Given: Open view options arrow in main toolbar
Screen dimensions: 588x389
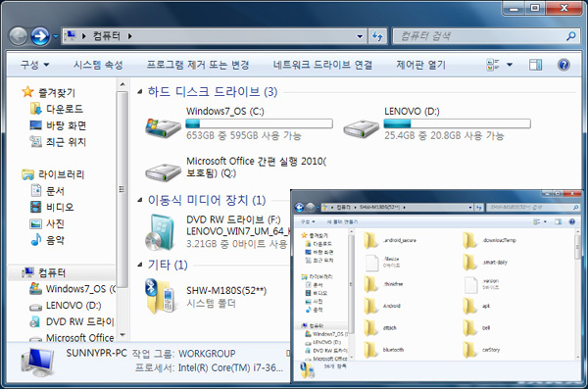Looking at the screenshot, I should 510,65.
